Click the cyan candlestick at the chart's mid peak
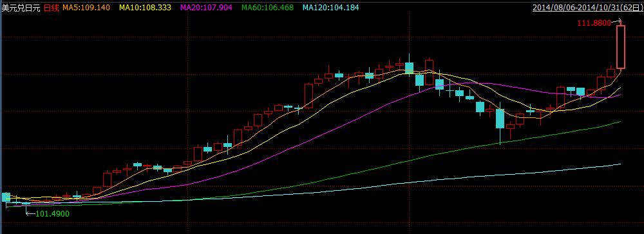The width and height of the screenshot is (644, 234). click(x=409, y=68)
